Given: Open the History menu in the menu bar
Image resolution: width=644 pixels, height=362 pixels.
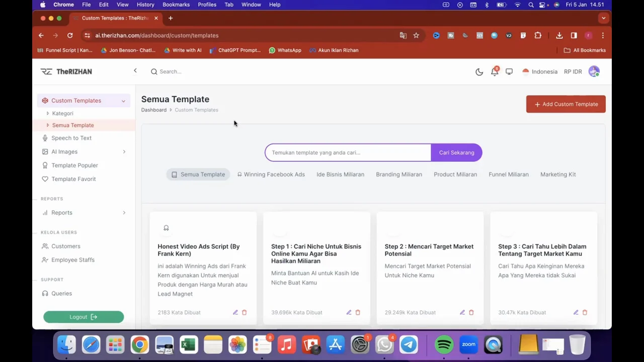Looking at the screenshot, I should point(145,5).
